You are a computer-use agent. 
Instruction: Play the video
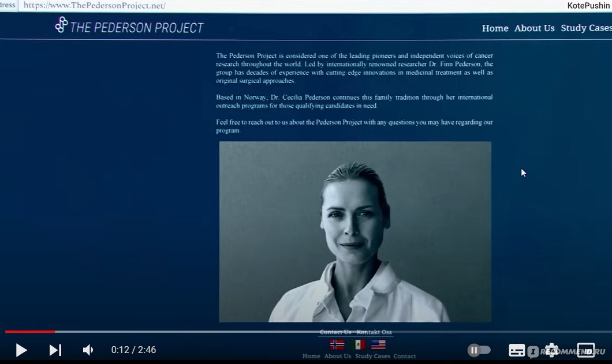(x=21, y=350)
